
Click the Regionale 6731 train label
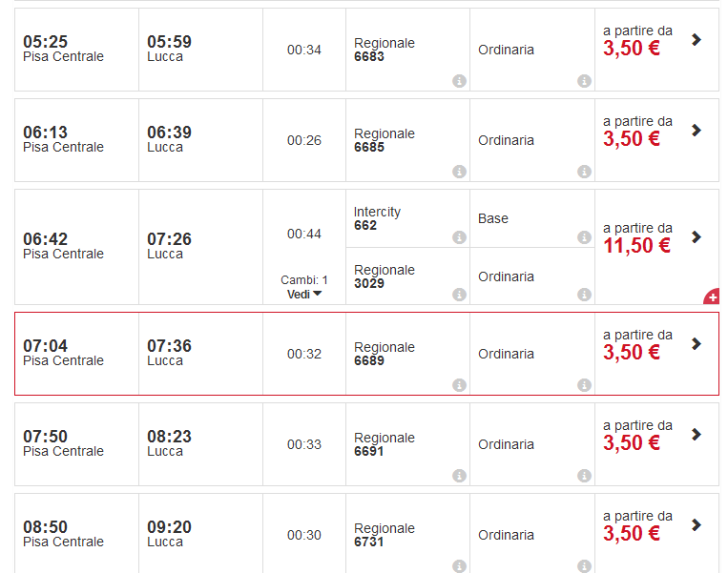click(x=384, y=535)
